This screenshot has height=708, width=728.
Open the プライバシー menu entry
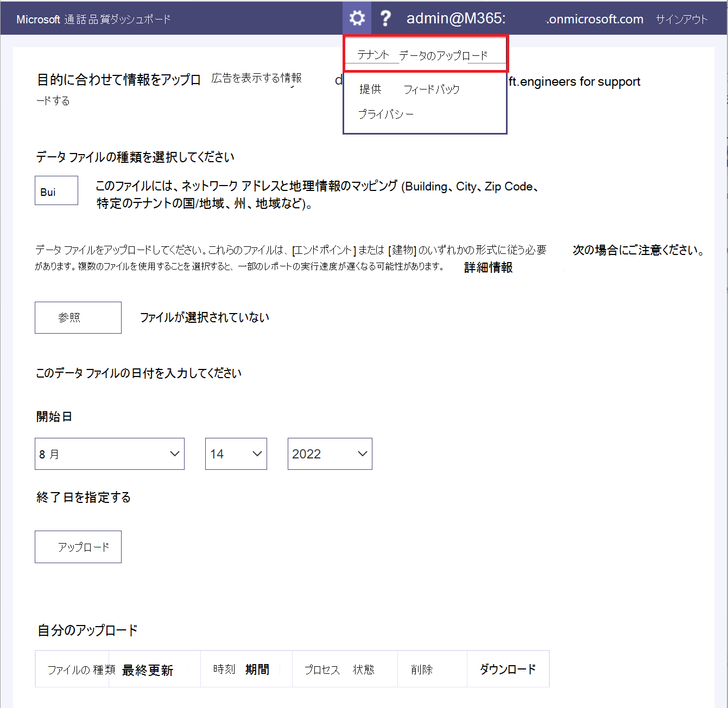(385, 114)
